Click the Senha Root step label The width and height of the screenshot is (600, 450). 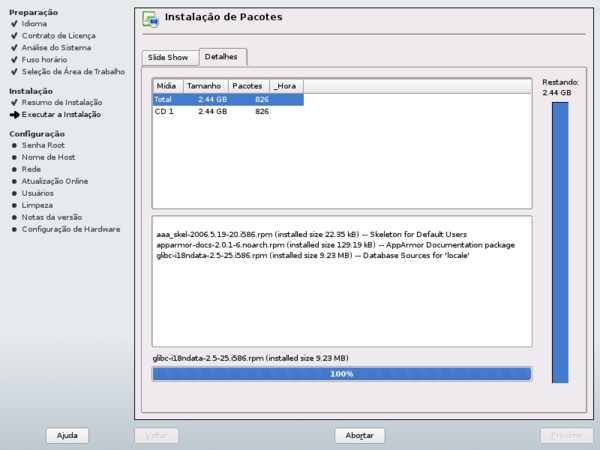(43, 145)
